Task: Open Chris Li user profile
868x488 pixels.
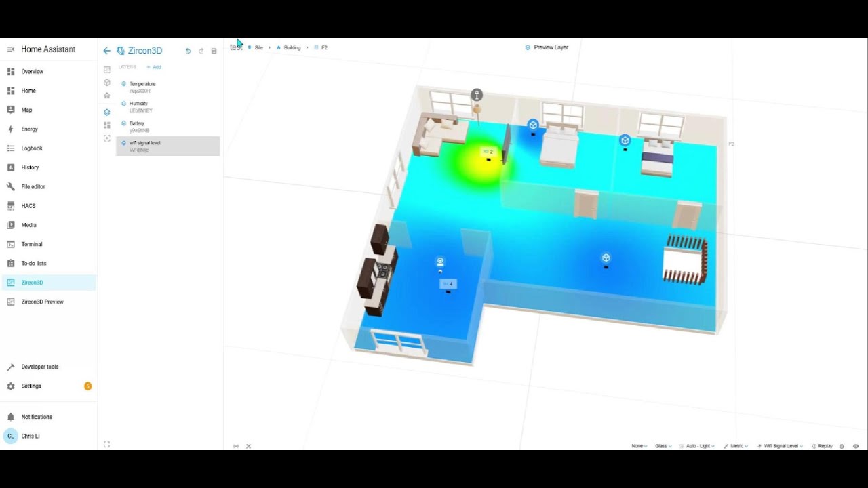Action: pyautogui.click(x=48, y=436)
